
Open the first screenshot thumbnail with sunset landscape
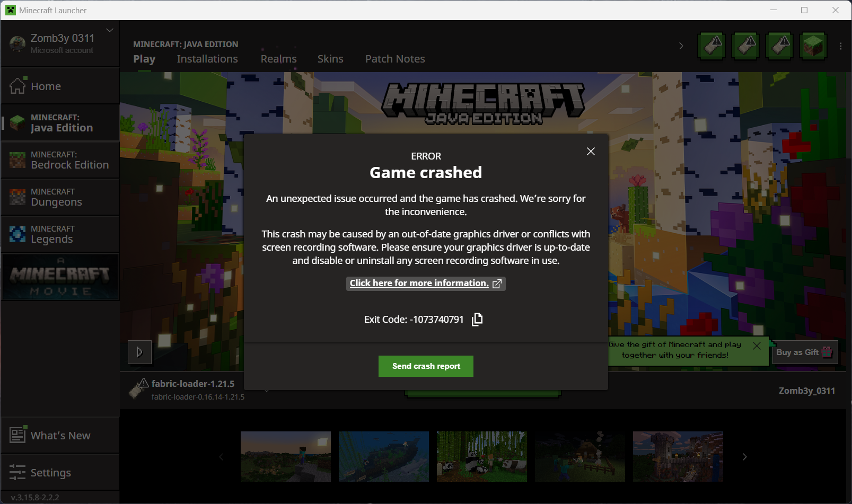point(286,456)
